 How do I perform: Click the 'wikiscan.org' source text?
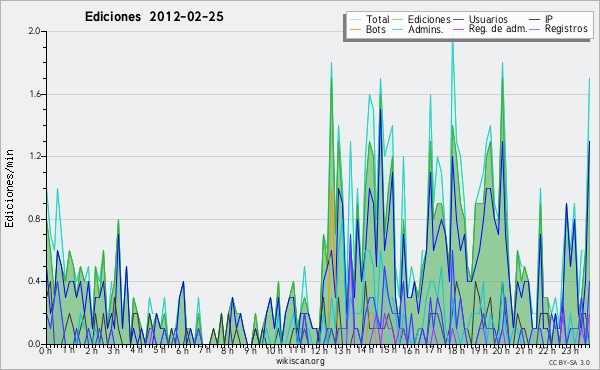click(x=300, y=361)
